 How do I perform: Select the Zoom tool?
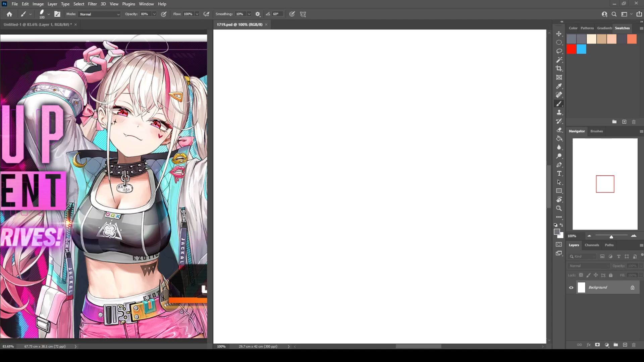pos(559,208)
